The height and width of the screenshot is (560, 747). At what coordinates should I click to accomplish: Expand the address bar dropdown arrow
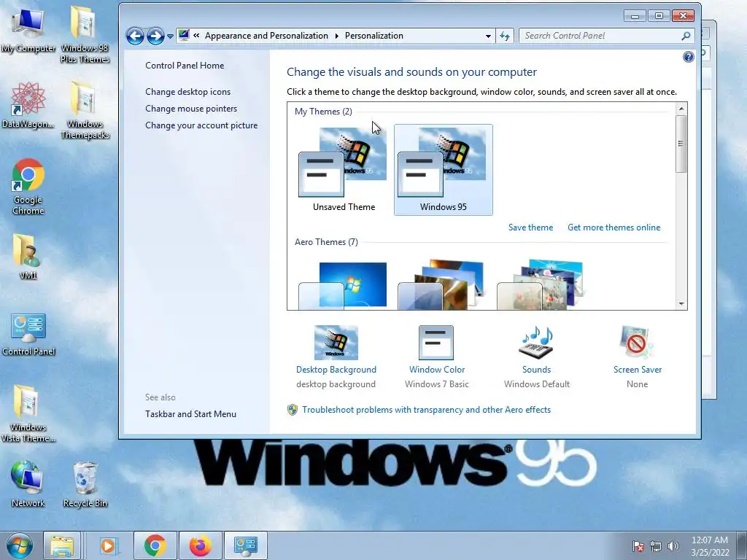[488, 36]
